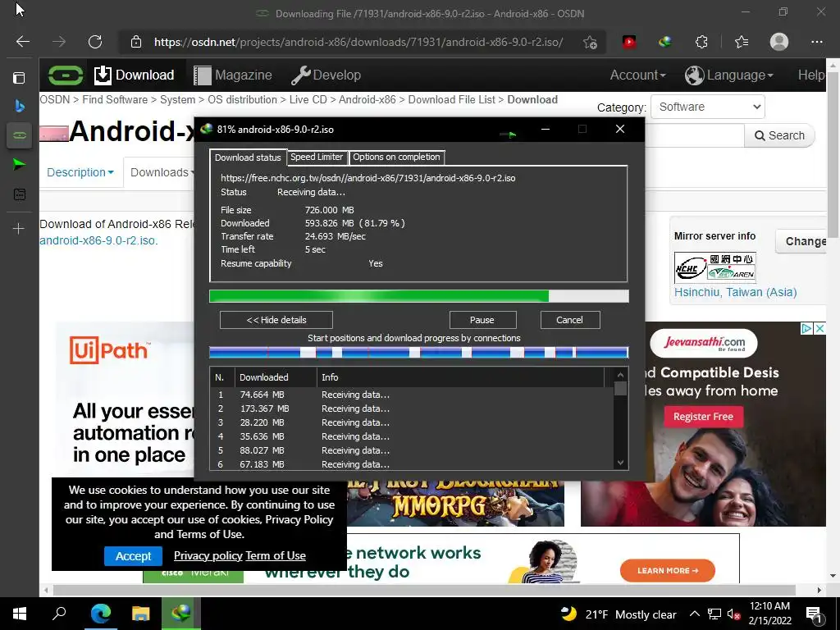Open the AdChoices info icon on the ad
Image resolution: width=840 pixels, height=630 pixels.
point(807,328)
